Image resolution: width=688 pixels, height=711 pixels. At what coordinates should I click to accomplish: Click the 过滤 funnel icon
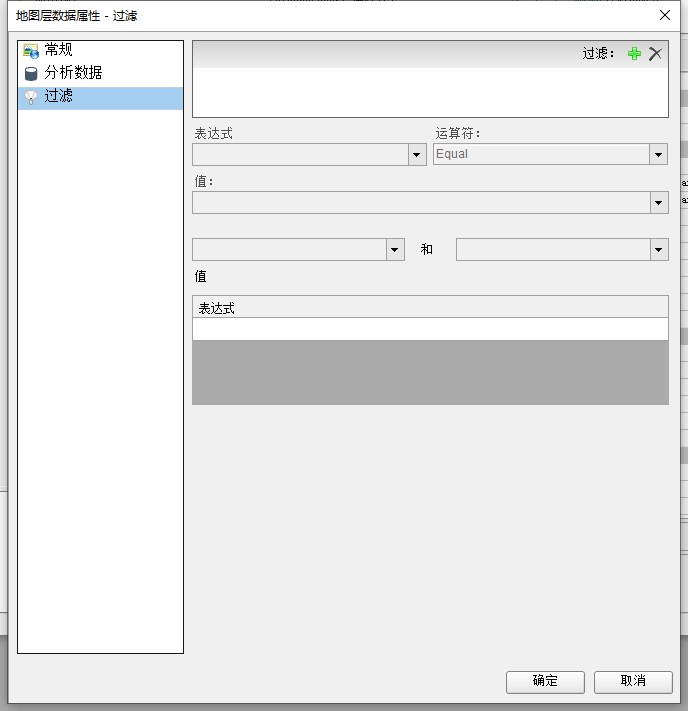[x=31, y=97]
